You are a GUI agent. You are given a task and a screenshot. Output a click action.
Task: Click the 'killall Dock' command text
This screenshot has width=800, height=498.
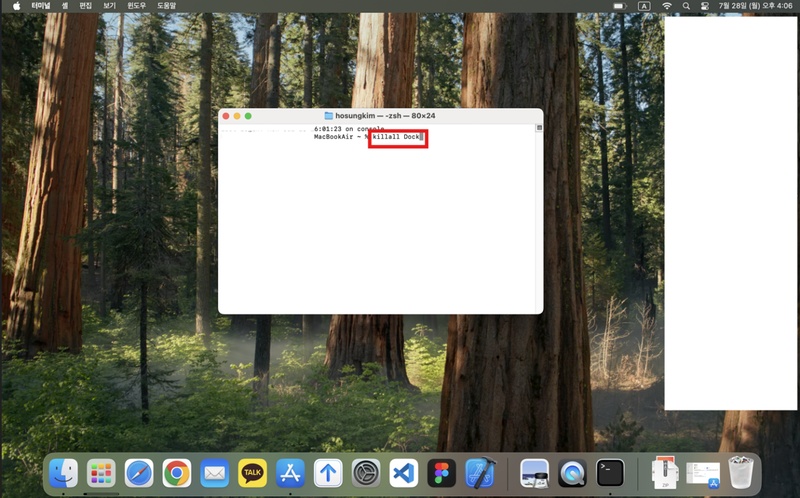396,137
